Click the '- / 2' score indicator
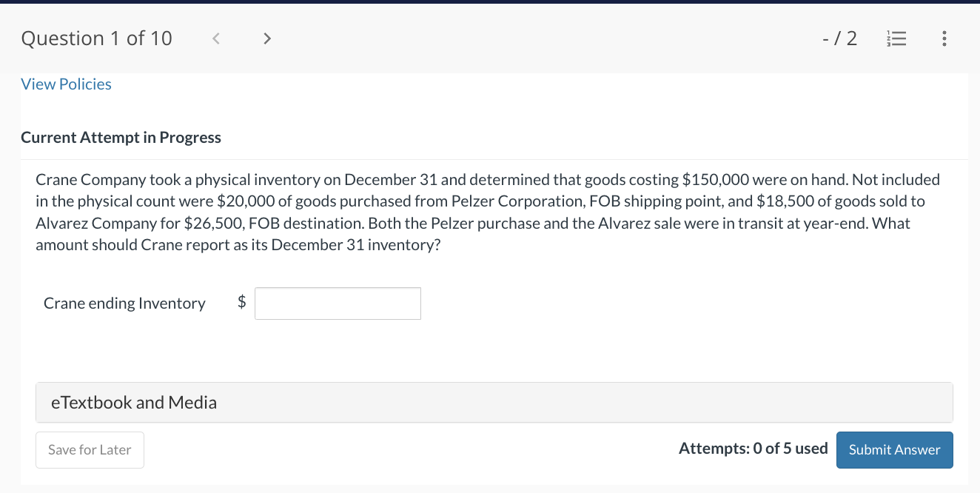The height and width of the screenshot is (493, 980). point(839,38)
